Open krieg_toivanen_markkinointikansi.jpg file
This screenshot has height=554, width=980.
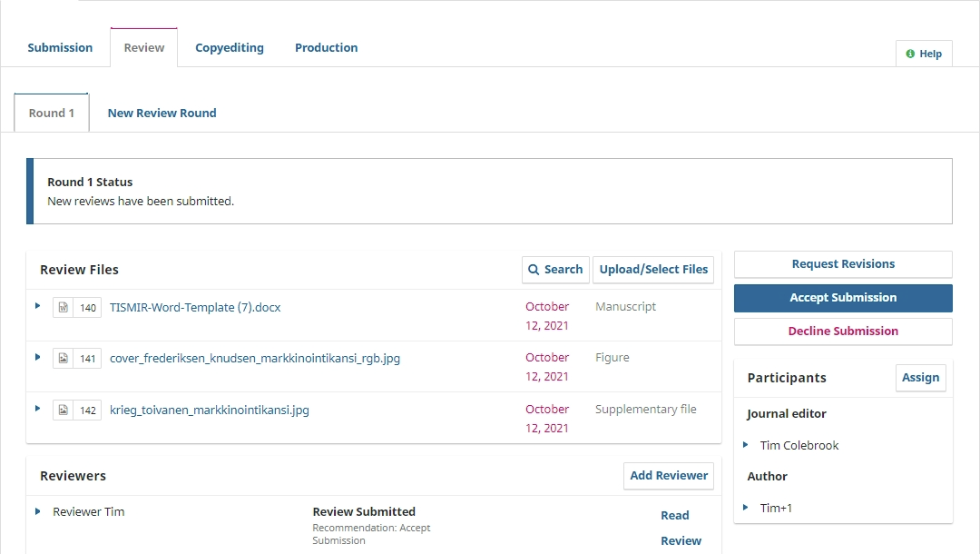[210, 411]
